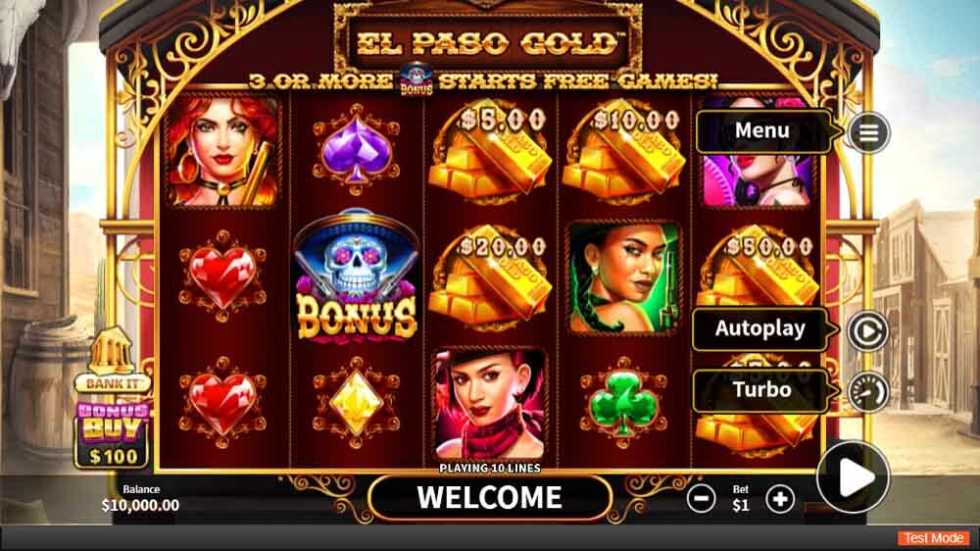Screen dimensions: 980x551
Task: Click the Test Mode indicator
Action: pyautogui.click(x=933, y=538)
